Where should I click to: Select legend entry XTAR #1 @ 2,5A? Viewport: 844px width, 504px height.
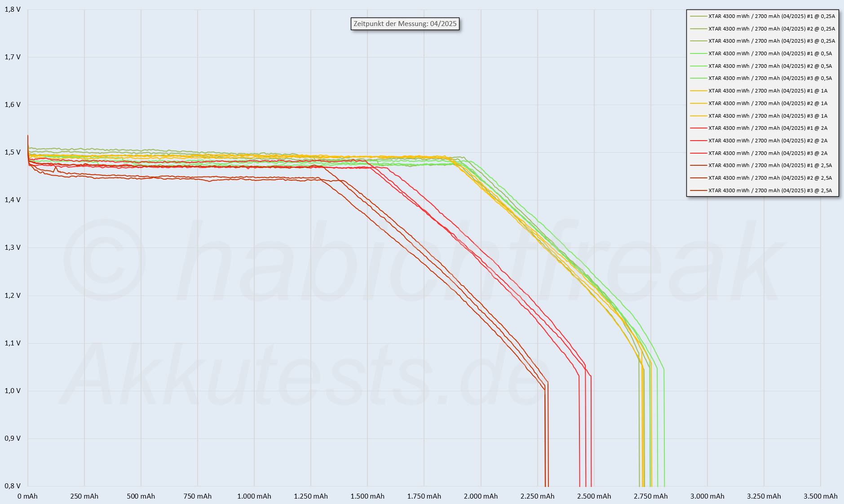point(761,165)
